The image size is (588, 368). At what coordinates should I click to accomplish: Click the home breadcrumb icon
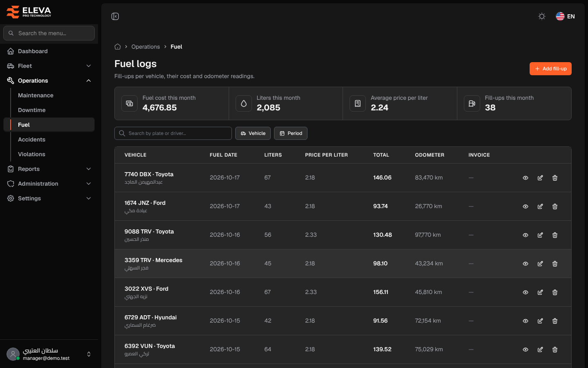[x=118, y=47]
